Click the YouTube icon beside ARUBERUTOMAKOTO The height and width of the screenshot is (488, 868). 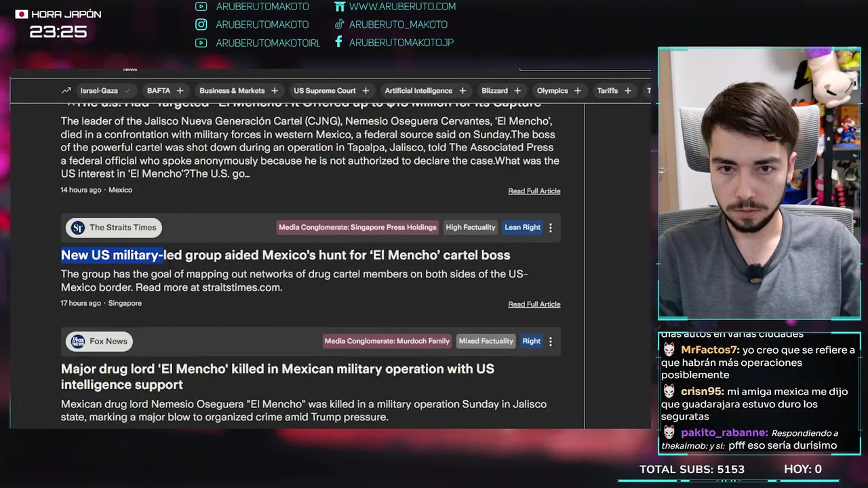201,7
